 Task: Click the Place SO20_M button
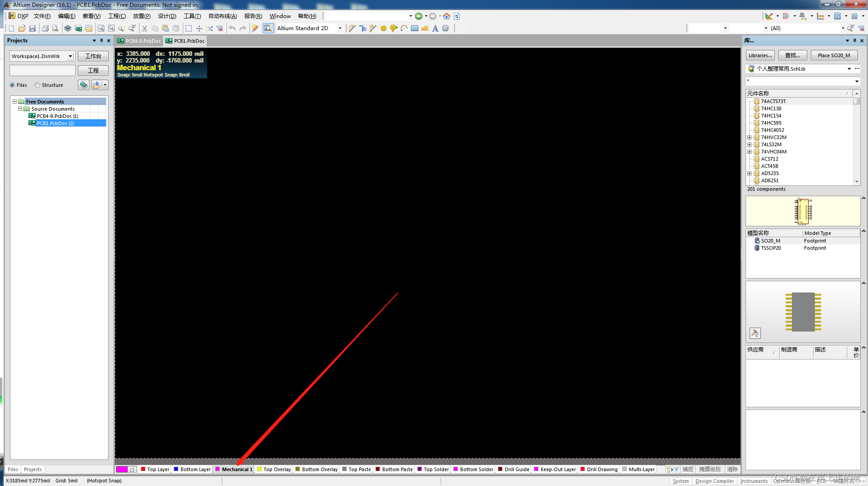coord(833,55)
